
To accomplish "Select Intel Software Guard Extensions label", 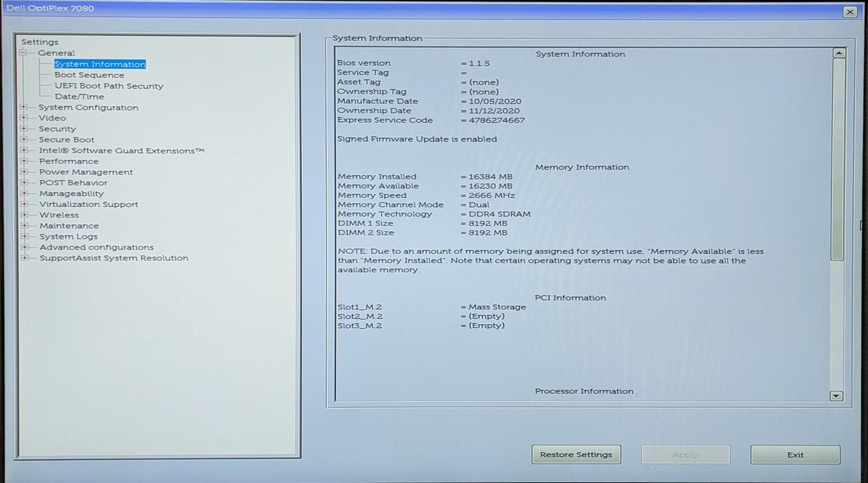I will point(121,150).
